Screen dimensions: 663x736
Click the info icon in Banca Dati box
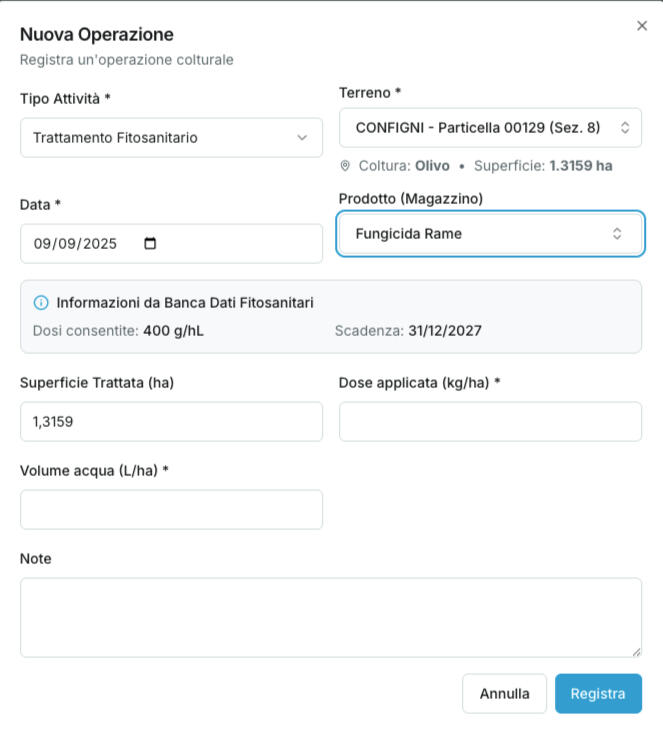41,302
